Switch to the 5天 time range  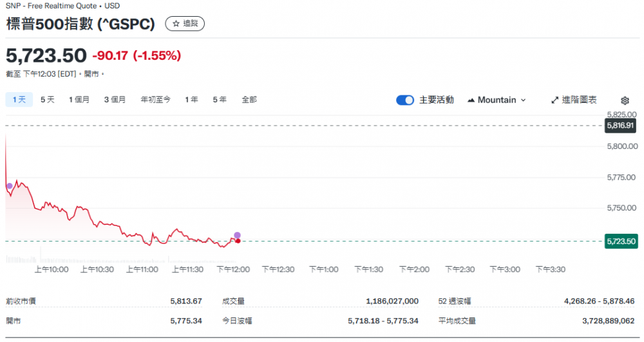pos(48,100)
